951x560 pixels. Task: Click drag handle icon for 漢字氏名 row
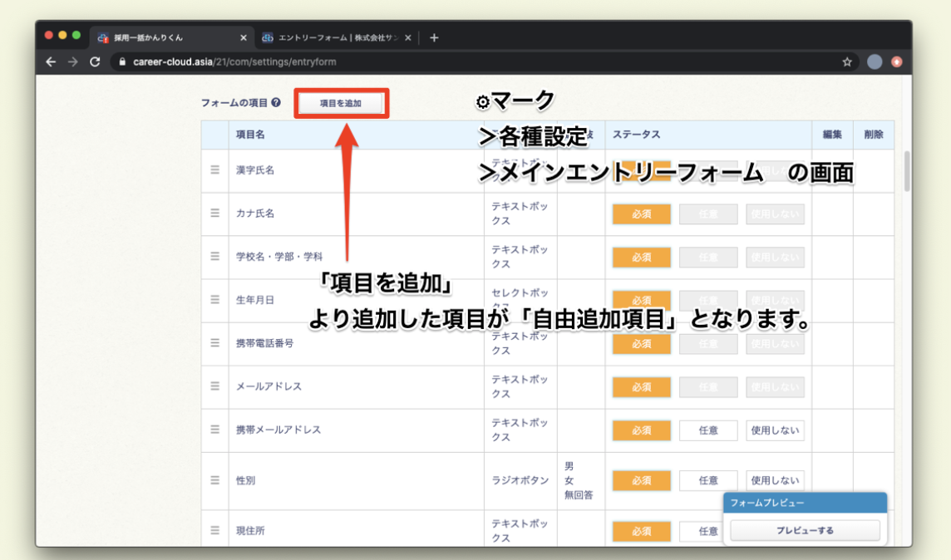(x=214, y=169)
